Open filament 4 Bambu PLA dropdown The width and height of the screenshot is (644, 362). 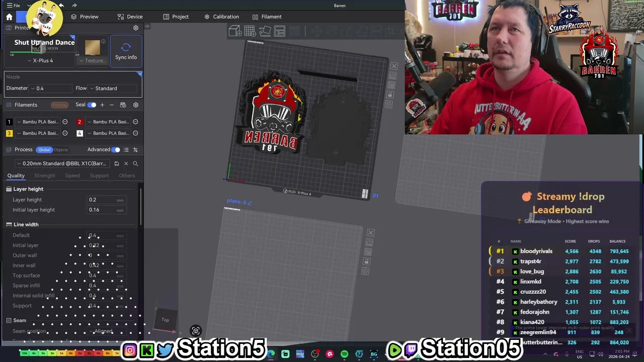tap(109, 133)
